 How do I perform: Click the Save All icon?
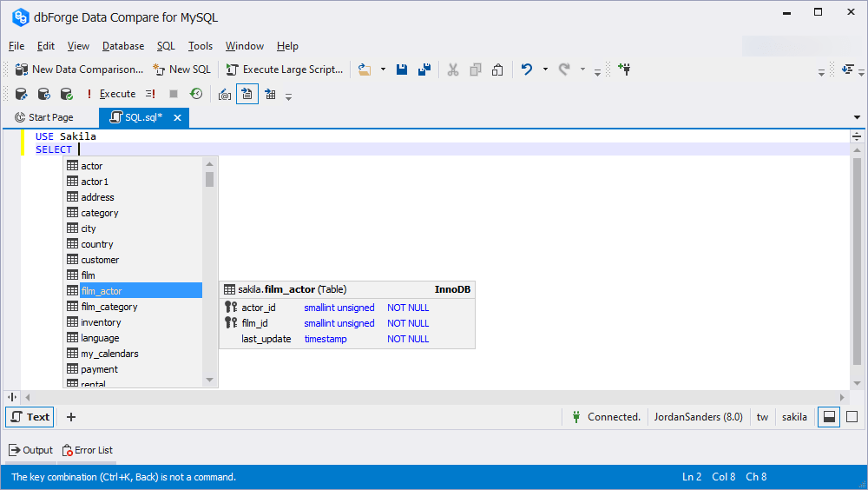(x=424, y=70)
